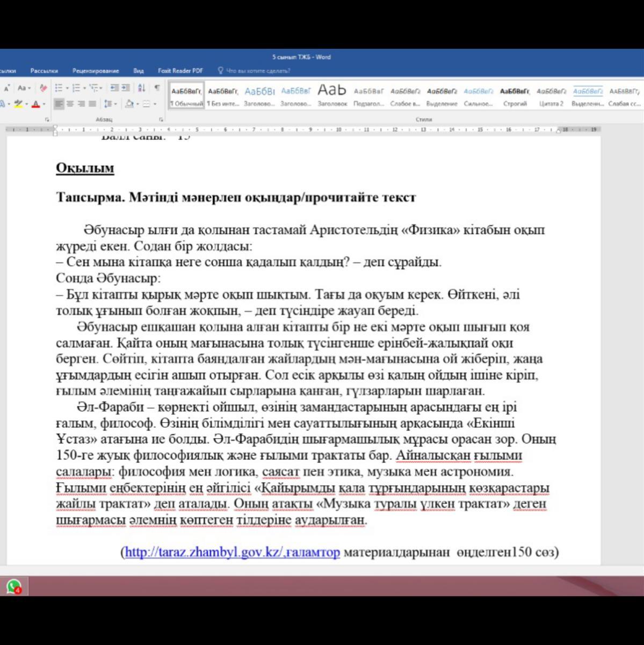Apply the 'Слабая сс...' style
The image size is (644, 645).
pyautogui.click(x=624, y=95)
